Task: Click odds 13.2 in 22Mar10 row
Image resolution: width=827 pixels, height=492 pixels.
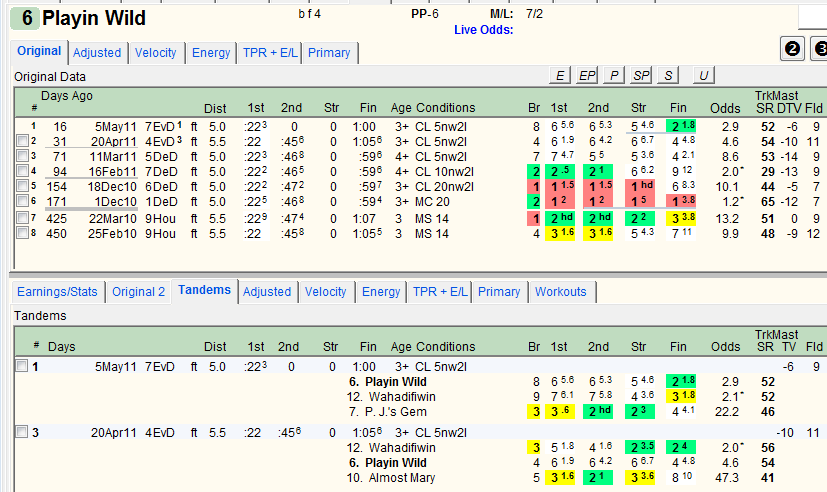Action: point(727,219)
